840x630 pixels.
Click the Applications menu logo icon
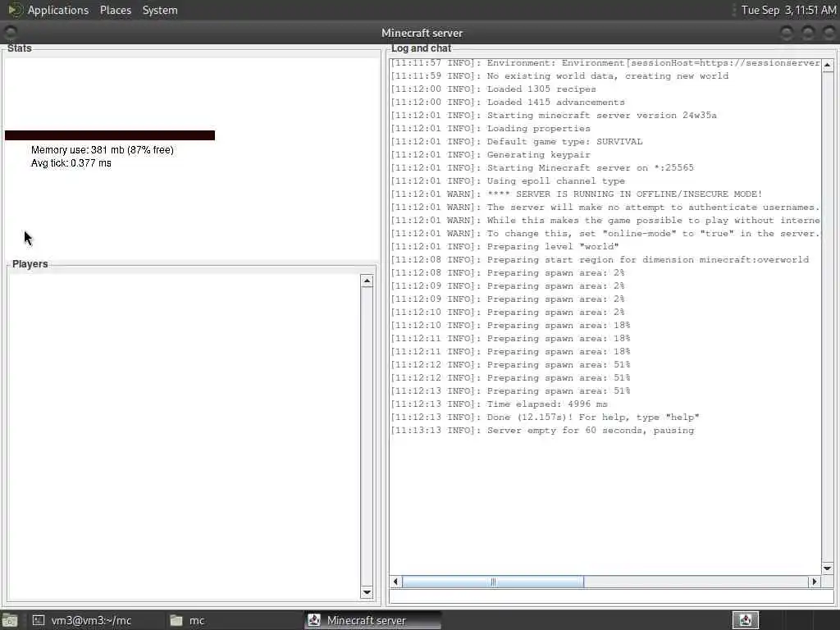click(15, 10)
